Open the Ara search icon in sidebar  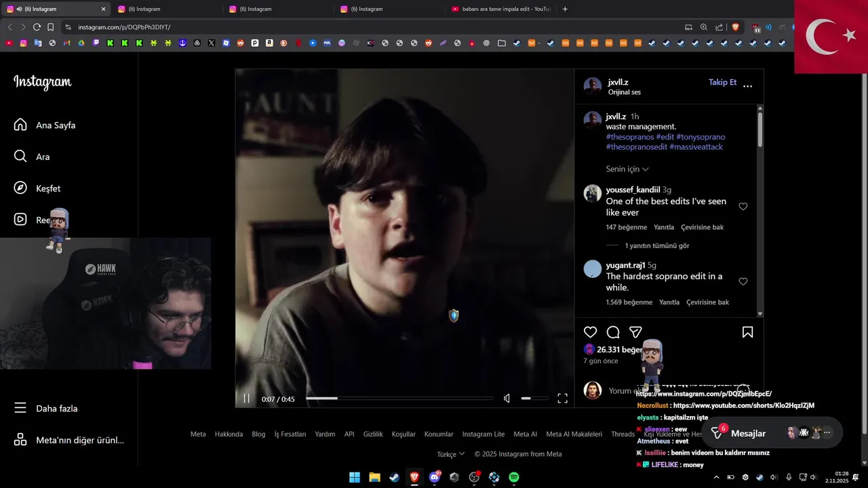point(20,157)
